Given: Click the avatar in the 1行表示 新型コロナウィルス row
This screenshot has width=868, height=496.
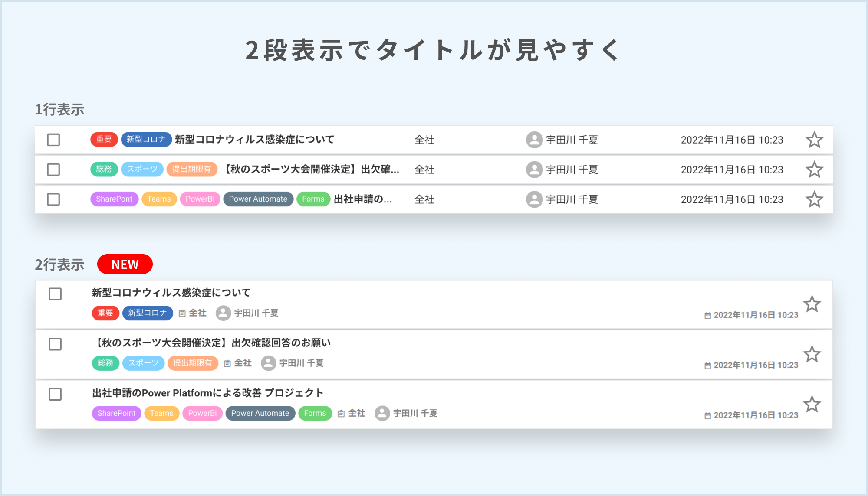Looking at the screenshot, I should click(x=534, y=140).
